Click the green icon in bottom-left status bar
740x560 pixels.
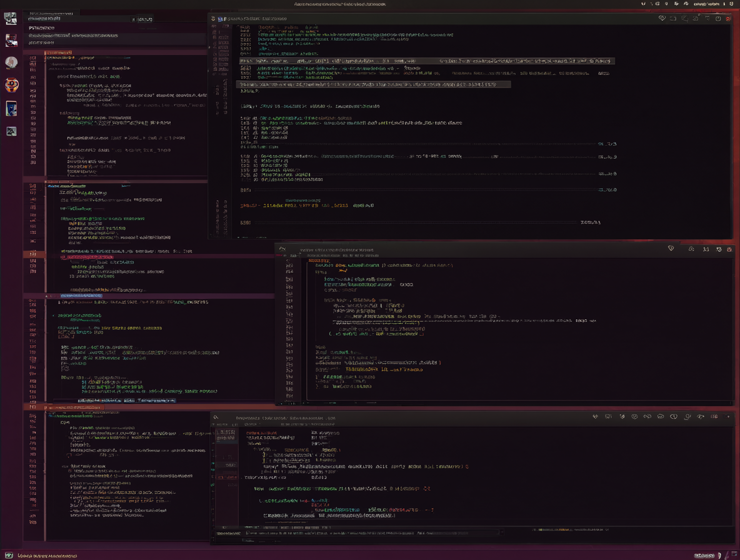point(9,555)
